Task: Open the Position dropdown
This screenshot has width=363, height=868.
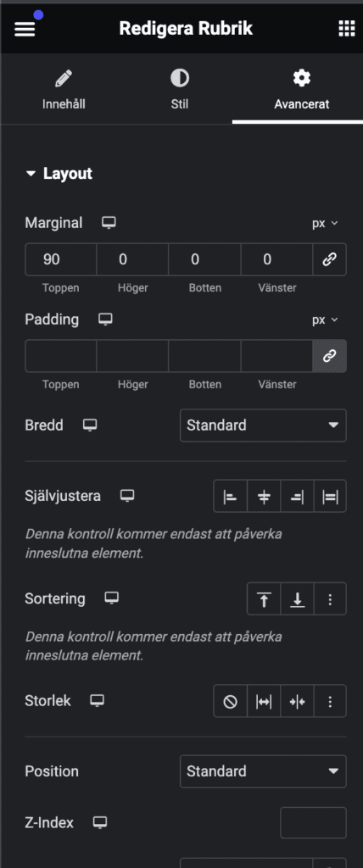Action: coord(263,771)
